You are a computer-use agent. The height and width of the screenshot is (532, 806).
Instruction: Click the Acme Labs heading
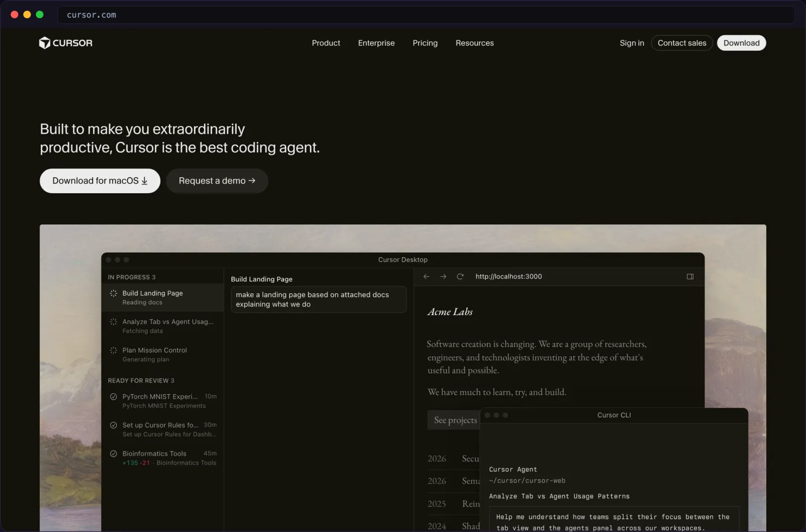(450, 312)
